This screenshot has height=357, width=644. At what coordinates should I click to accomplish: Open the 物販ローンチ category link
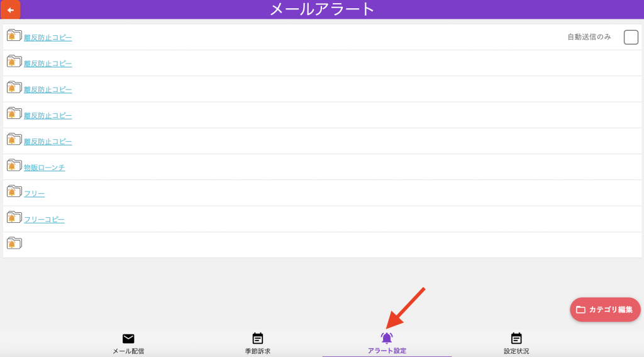[x=45, y=167]
